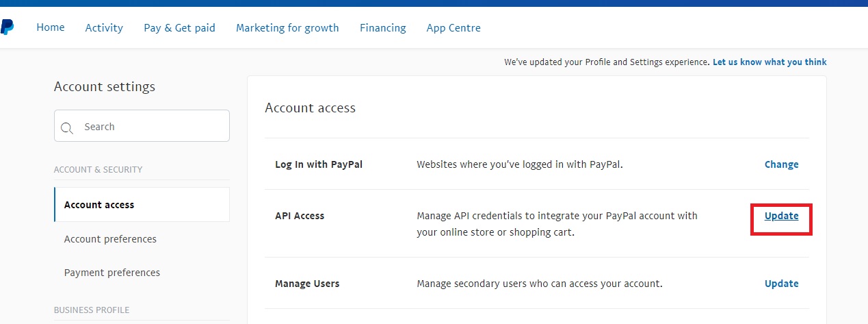Click Change for Log In with PayPal
868x324 pixels.
pos(781,164)
